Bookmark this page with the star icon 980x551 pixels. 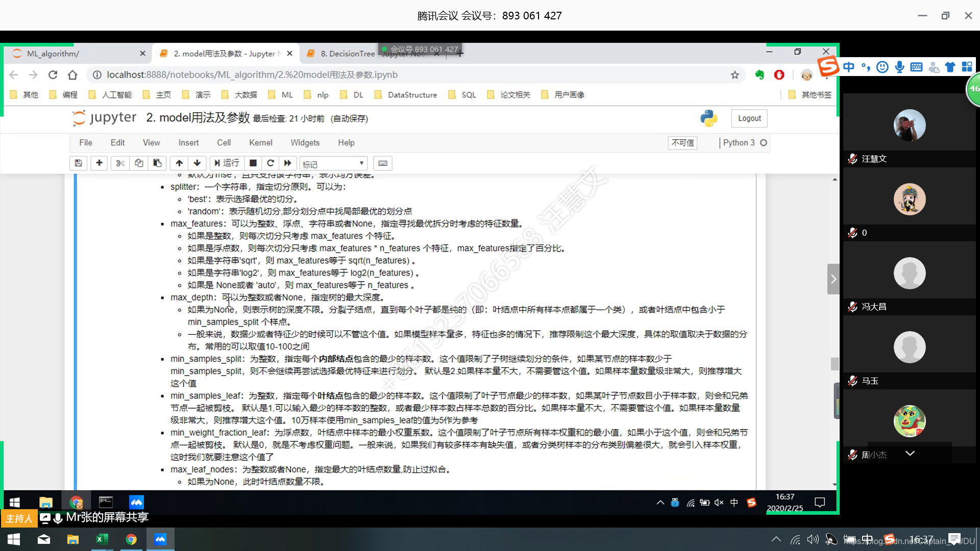pyautogui.click(x=734, y=75)
